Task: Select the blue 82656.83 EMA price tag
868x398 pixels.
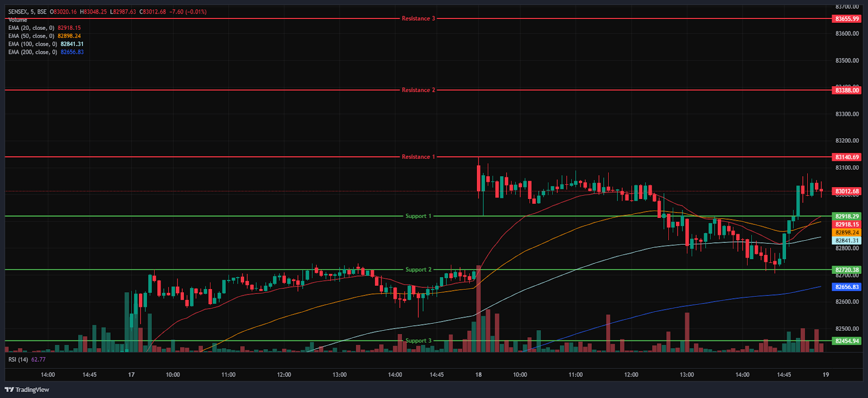Action: tap(846, 287)
